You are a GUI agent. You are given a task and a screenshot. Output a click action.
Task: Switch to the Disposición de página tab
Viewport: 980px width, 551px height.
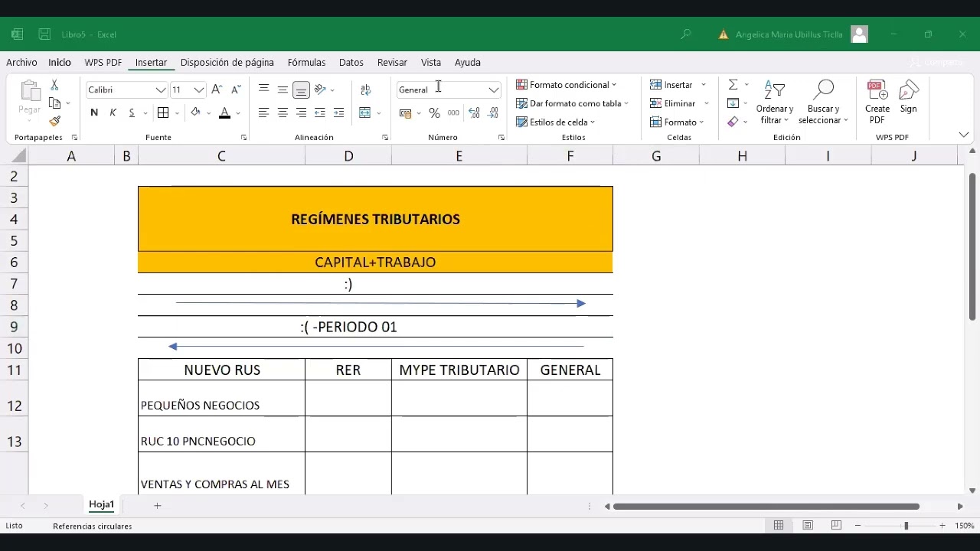227,63
